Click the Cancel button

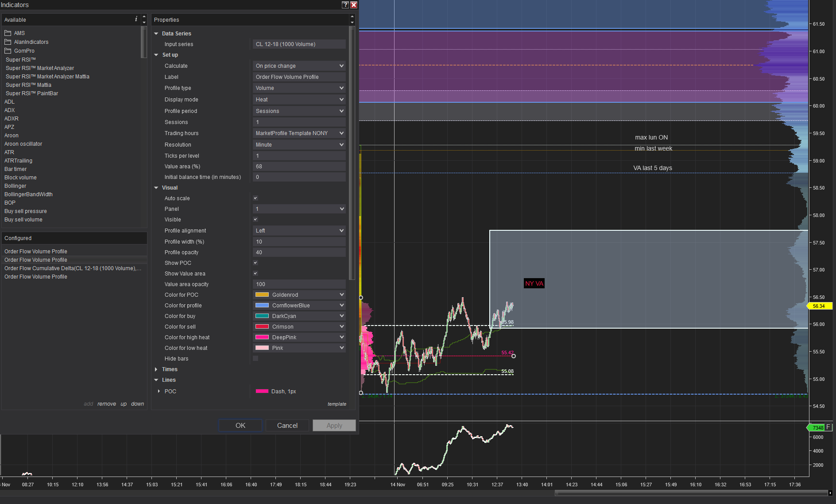(287, 426)
